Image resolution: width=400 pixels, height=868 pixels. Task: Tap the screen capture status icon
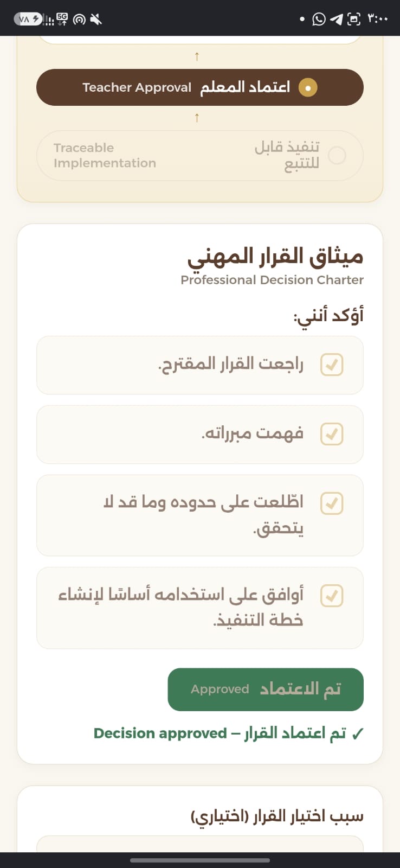(x=354, y=20)
